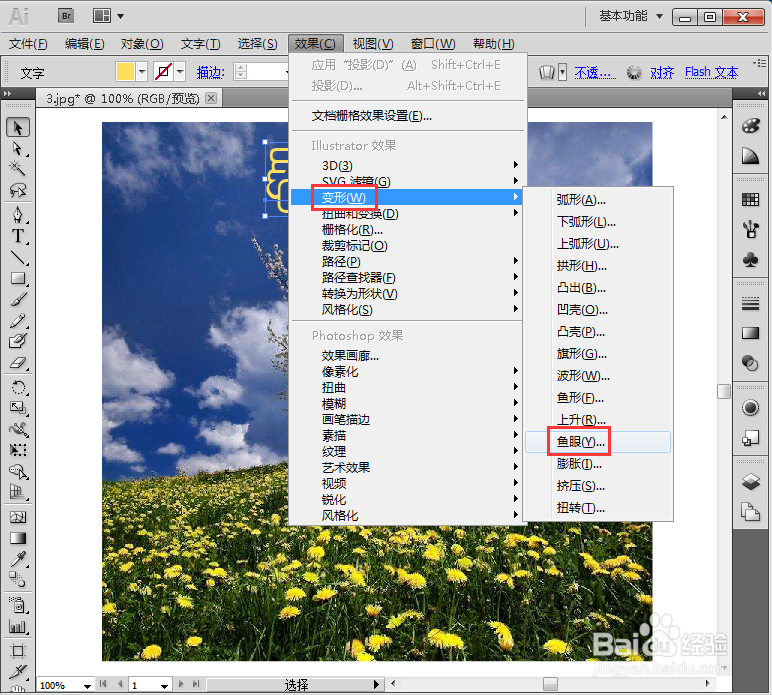The width and height of the screenshot is (772, 695).
Task: Open the status bar 选择 display menu arrow
Action: [376, 684]
